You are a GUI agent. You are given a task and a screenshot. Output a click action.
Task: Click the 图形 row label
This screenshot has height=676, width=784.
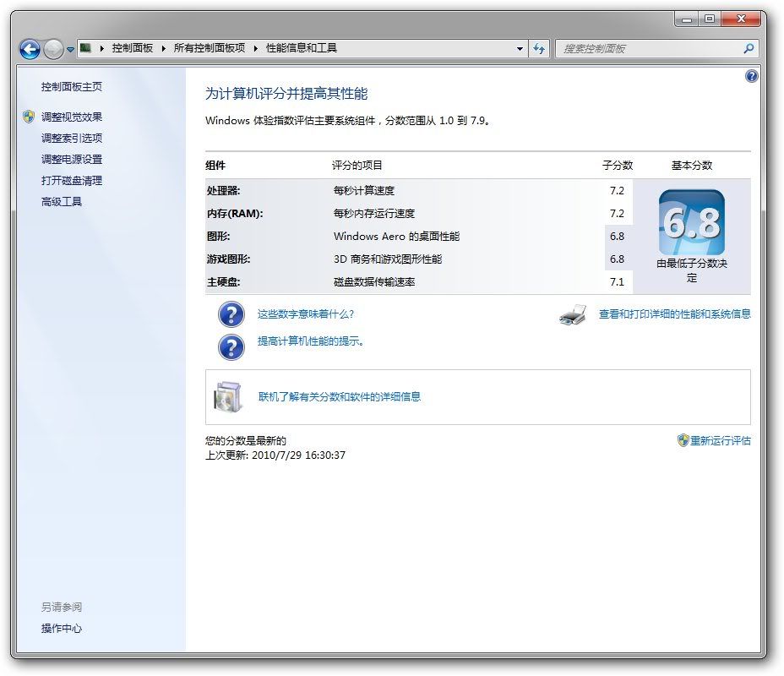(219, 236)
